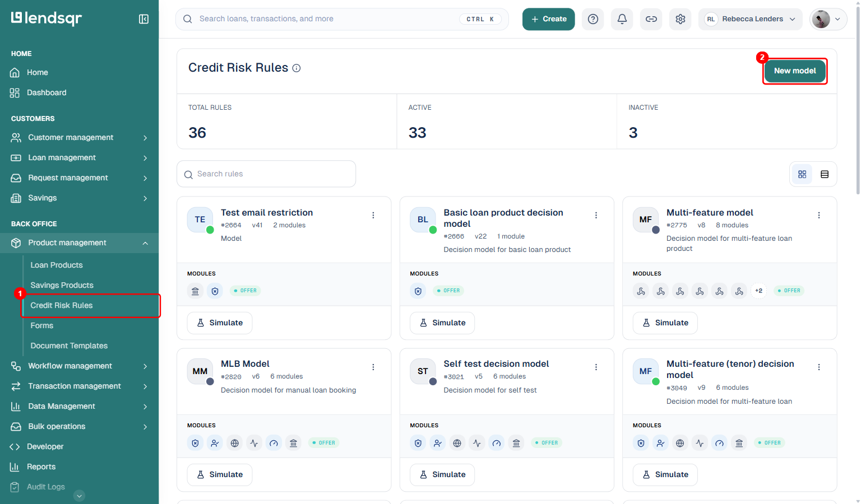Expand Savings menu
861x504 pixels.
click(79, 198)
